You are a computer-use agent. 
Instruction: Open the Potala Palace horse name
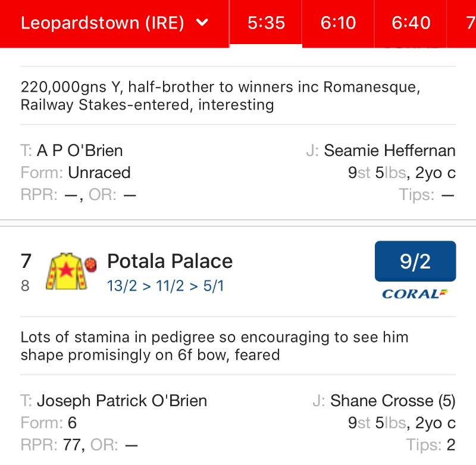(170, 261)
